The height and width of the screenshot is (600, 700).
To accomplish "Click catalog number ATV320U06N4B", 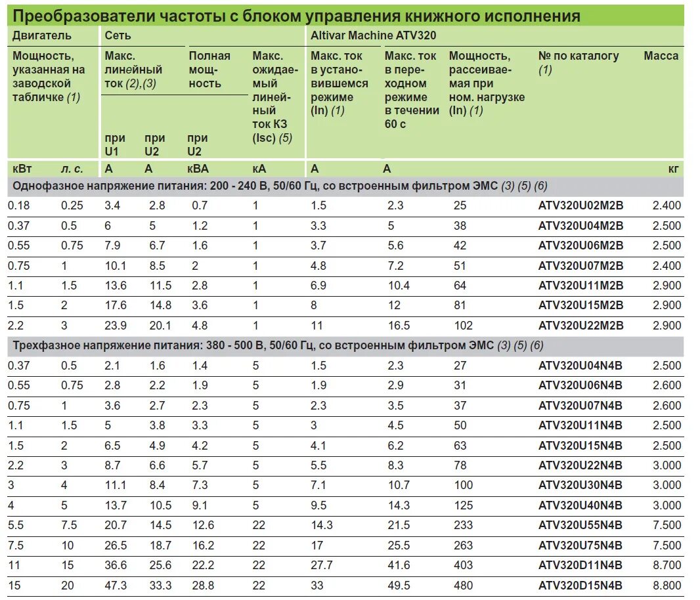I will point(580,385).
